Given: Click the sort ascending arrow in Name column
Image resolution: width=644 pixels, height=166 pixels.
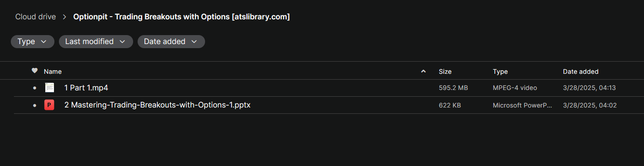Looking at the screenshot, I should [x=423, y=72].
